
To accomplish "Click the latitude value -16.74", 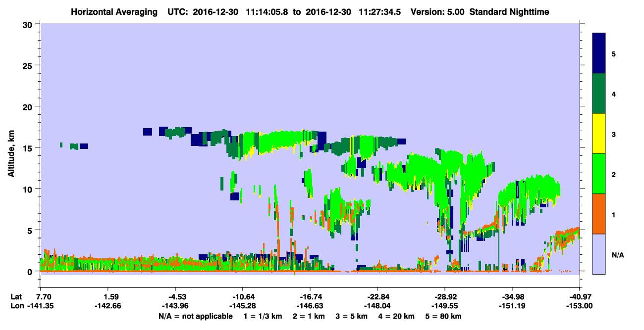I will (310, 297).
